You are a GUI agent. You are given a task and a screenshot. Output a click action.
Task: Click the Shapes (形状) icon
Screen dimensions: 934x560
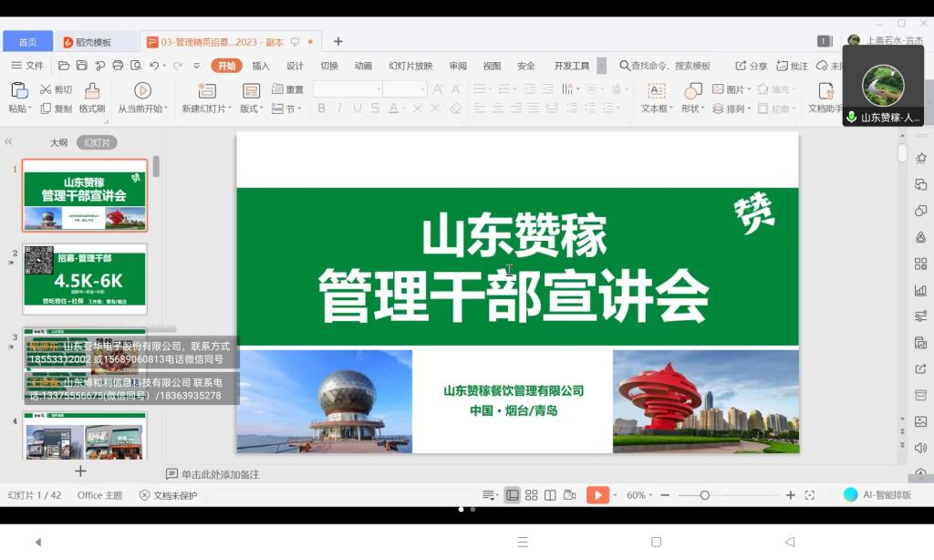coord(692,90)
